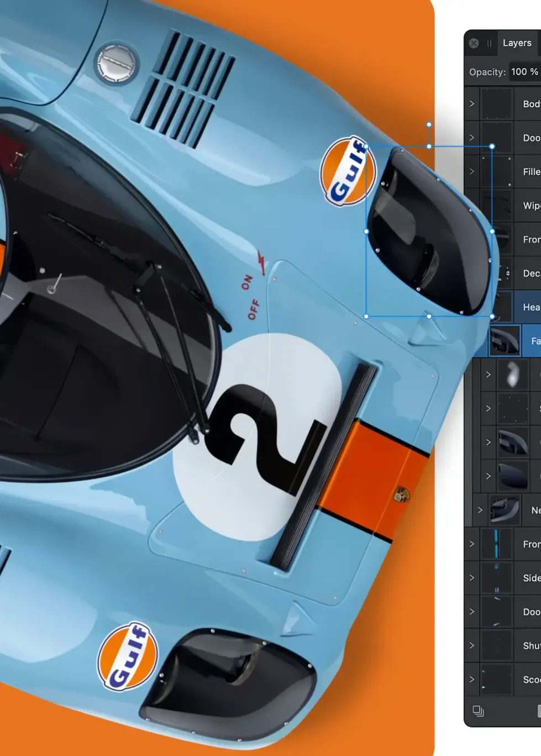
Task: Expand the Side layer group
Action: click(472, 578)
